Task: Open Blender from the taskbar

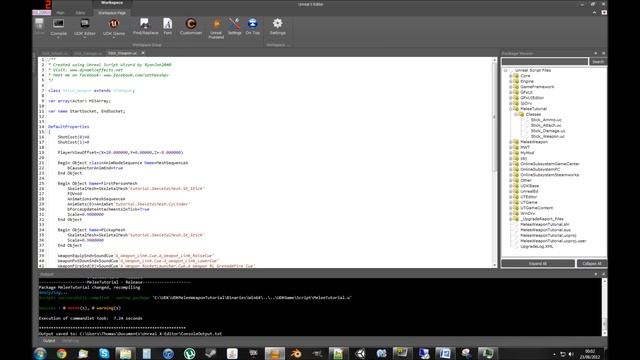Action: click(296, 353)
